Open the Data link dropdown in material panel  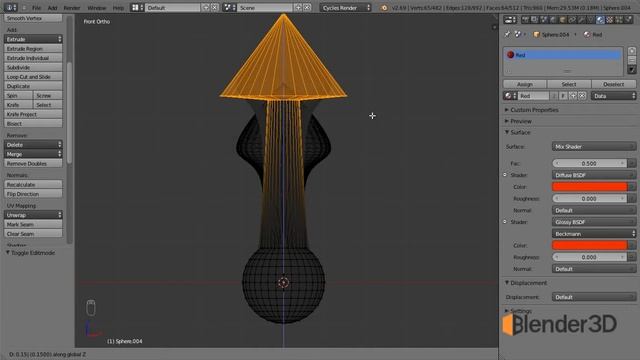(x=613, y=96)
